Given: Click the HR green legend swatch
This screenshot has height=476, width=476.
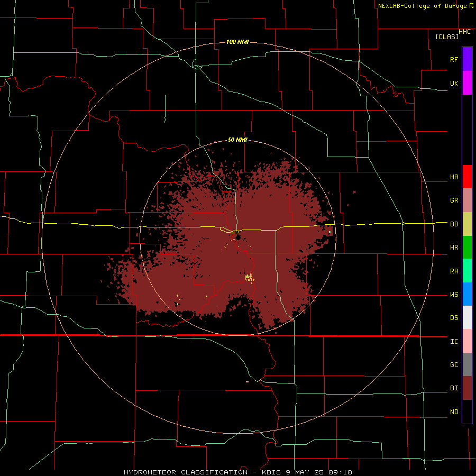Looking at the screenshot, I should click(x=467, y=248).
